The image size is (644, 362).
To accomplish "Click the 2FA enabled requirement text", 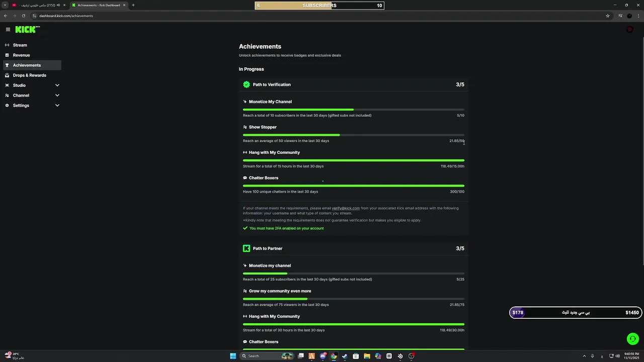I will [x=286, y=228].
